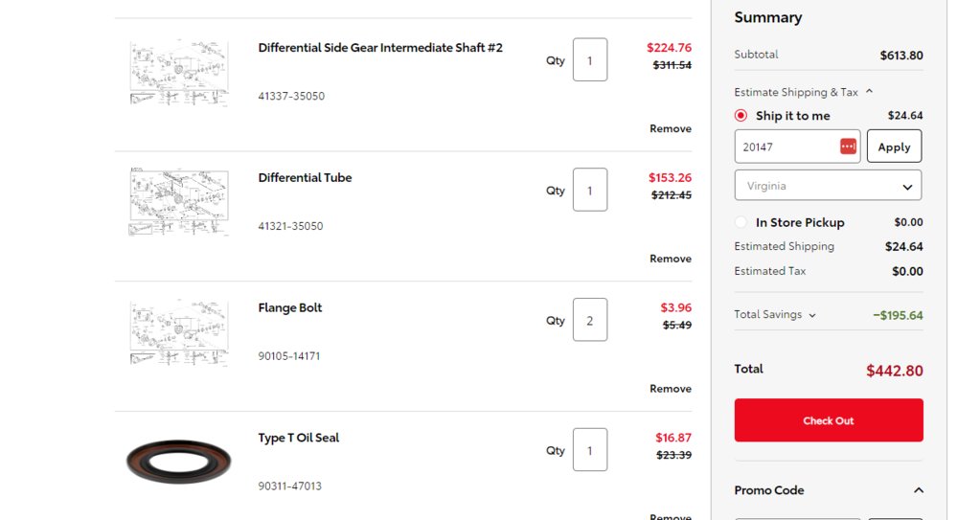Screen dimensions: 980x520
Task: Click the Type T Oil Seal quantity box
Action: (x=590, y=449)
